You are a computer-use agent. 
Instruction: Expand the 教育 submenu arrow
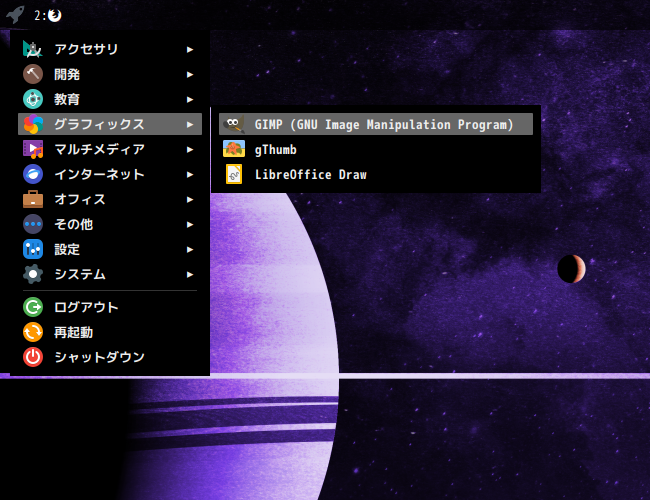point(190,100)
